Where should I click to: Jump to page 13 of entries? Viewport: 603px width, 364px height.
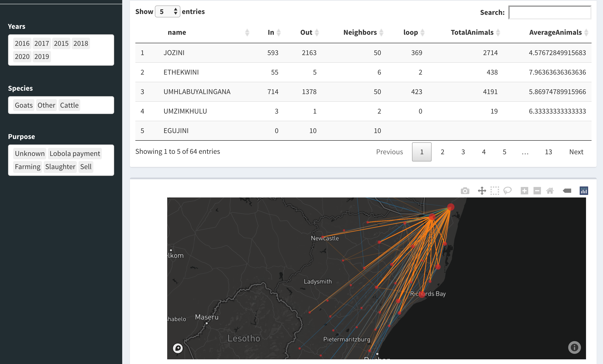click(548, 152)
